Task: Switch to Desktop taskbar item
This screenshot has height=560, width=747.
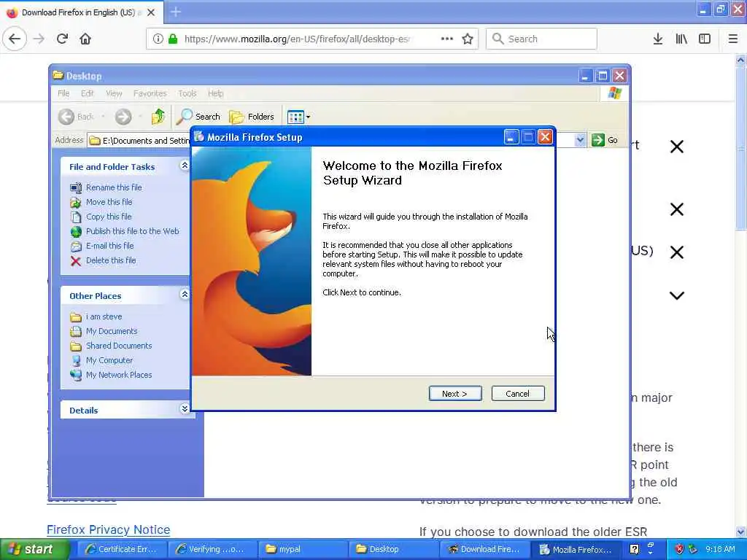Action: click(x=393, y=549)
